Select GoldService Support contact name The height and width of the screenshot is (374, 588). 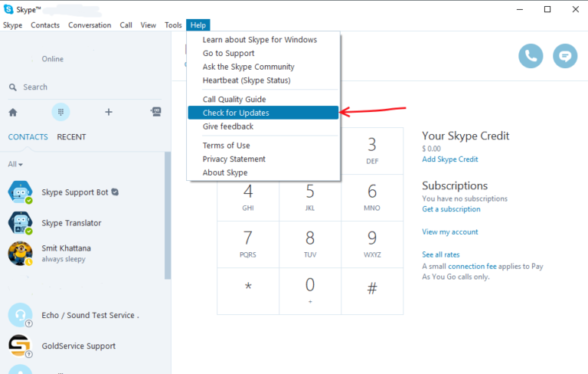tap(78, 346)
